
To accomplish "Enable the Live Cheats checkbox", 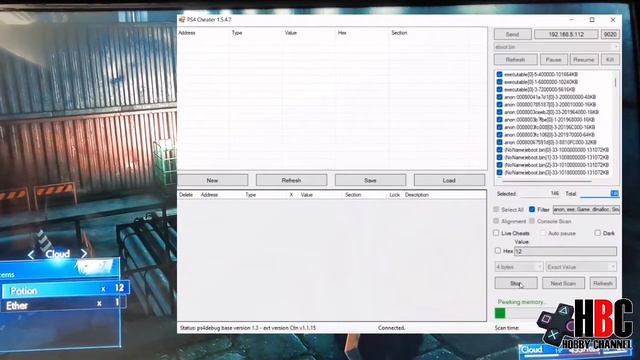I will pos(496,233).
